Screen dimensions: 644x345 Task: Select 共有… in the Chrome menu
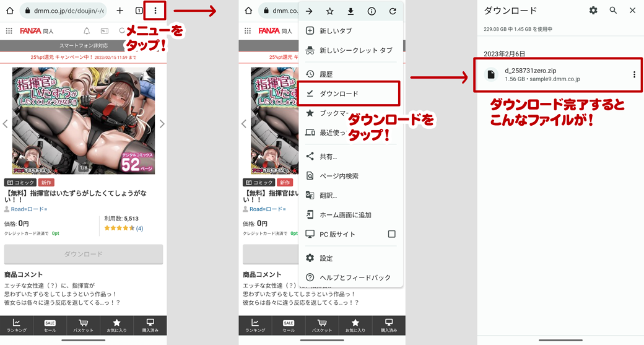(x=350, y=157)
